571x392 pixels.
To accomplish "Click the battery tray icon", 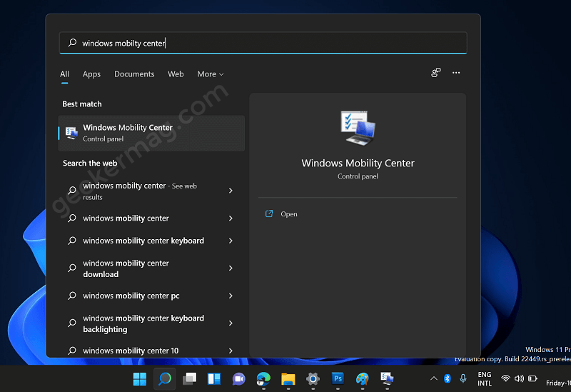I will (x=532, y=378).
